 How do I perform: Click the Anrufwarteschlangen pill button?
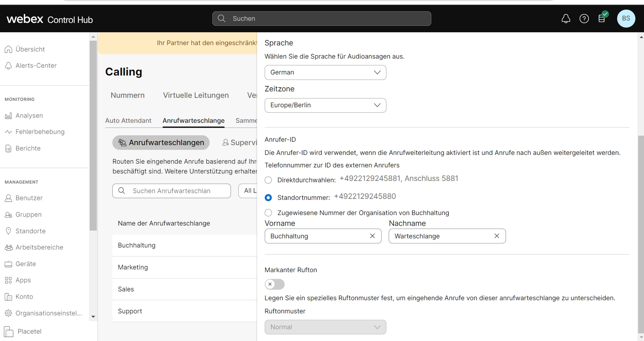161,143
